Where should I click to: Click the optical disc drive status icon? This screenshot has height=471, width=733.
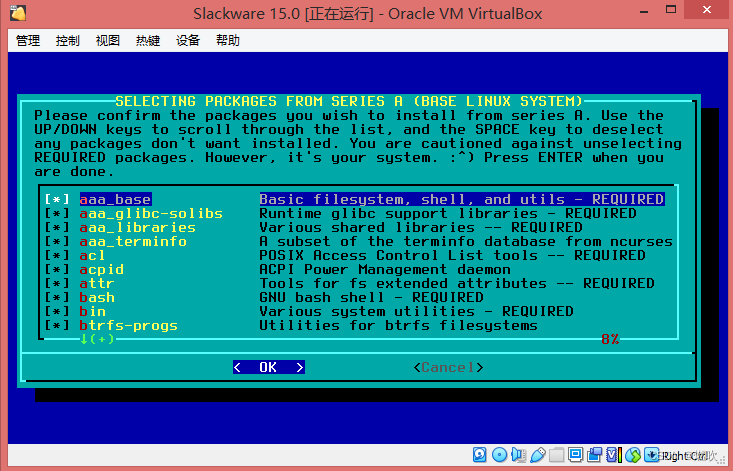click(499, 455)
